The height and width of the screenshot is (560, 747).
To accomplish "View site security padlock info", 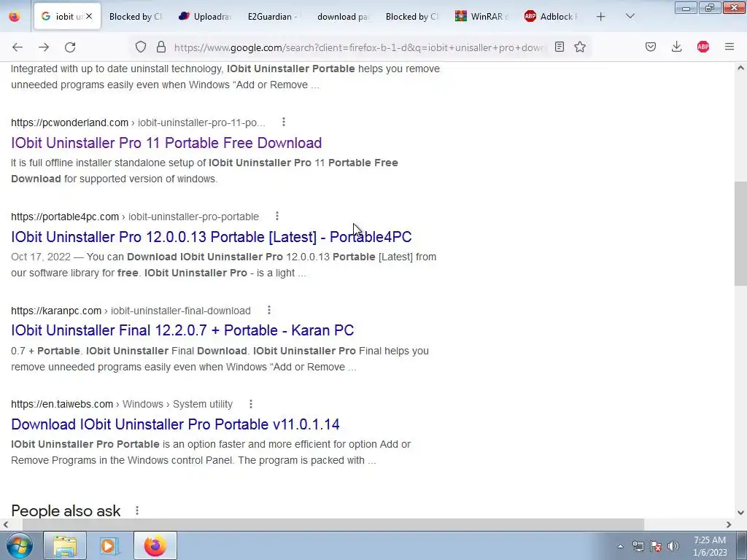I will (x=161, y=47).
